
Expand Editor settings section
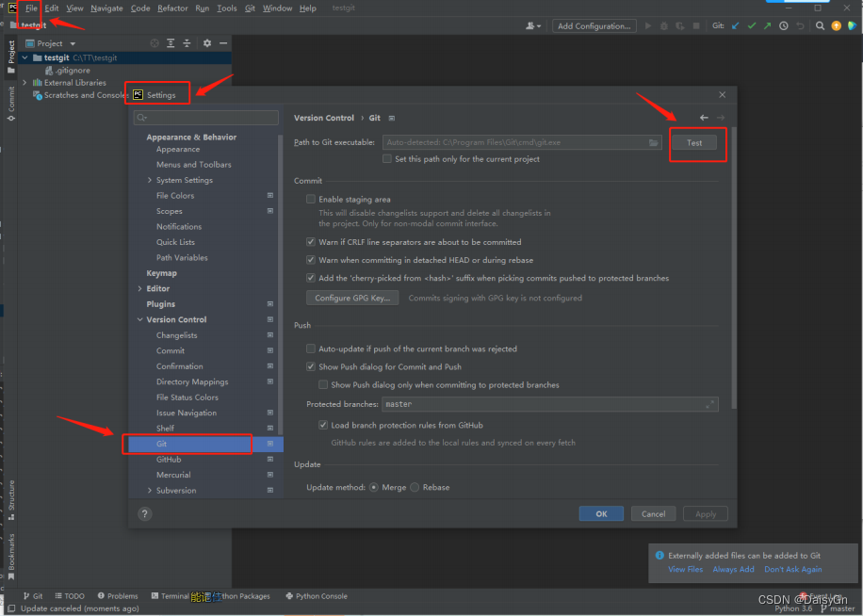coord(139,289)
